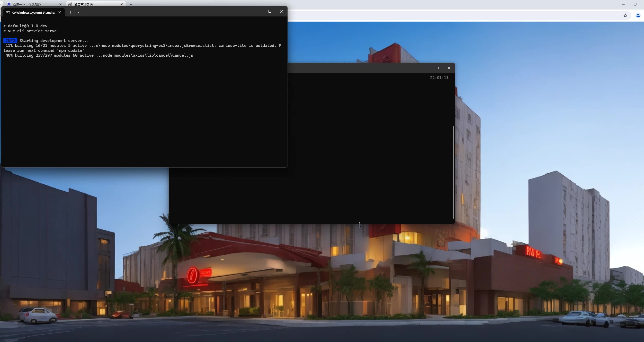Close the second terminal window behind
The width and height of the screenshot is (644, 342).
tap(449, 68)
